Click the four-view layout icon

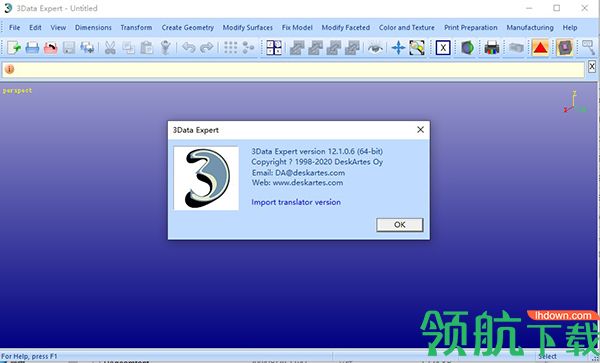(x=274, y=48)
